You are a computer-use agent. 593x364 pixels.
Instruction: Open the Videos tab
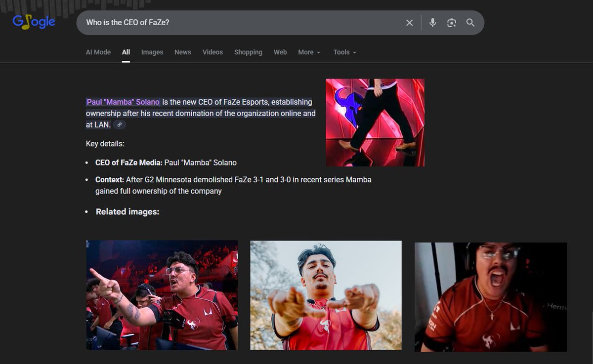[x=212, y=52]
